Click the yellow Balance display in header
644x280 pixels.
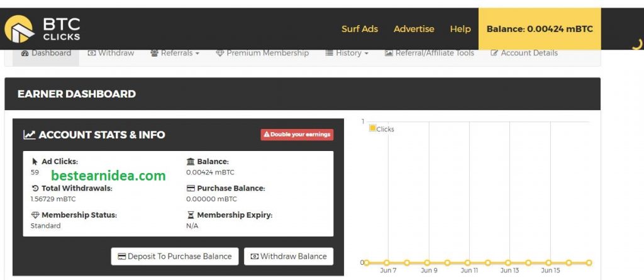coord(540,29)
